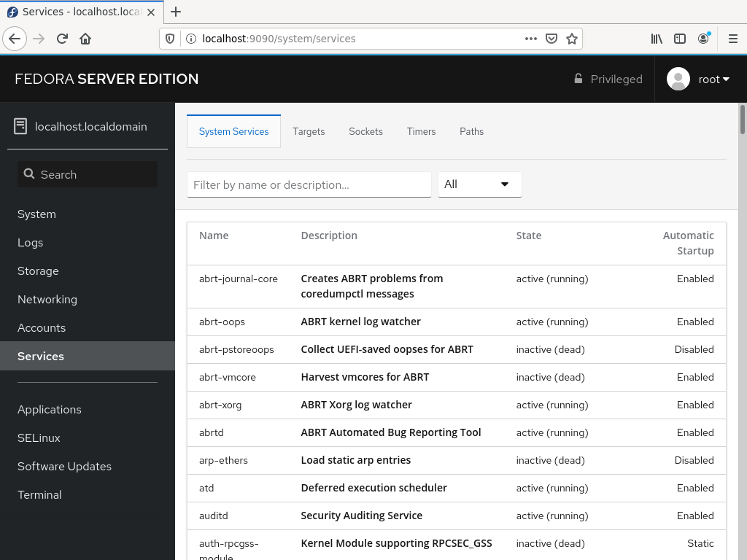Click the Automatic Startup column header
The width and height of the screenshot is (747, 560).
(689, 243)
